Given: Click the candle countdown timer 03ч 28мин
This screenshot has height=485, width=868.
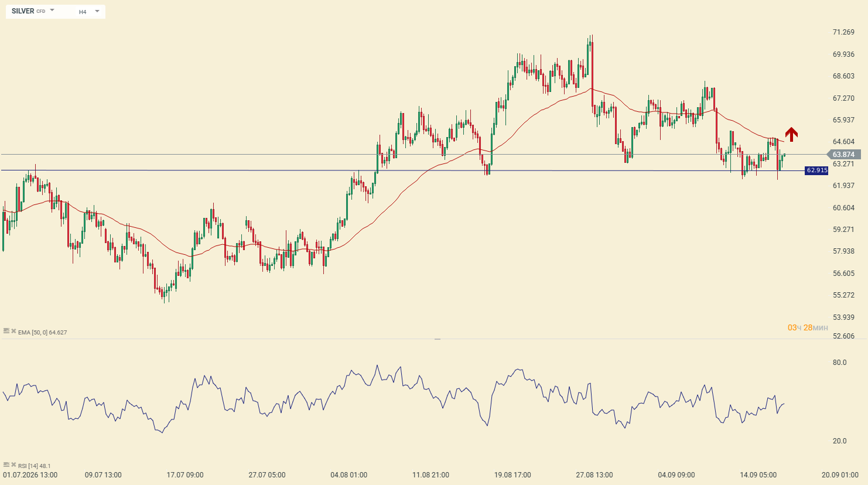Looking at the screenshot, I should click(x=808, y=327).
